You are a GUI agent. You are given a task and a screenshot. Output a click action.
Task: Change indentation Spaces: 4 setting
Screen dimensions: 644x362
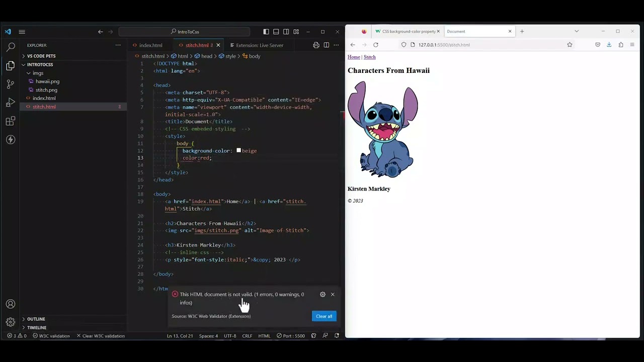[208, 336]
